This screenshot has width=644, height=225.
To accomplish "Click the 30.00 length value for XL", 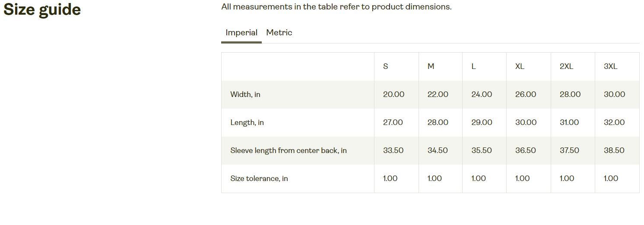I will (x=526, y=122).
